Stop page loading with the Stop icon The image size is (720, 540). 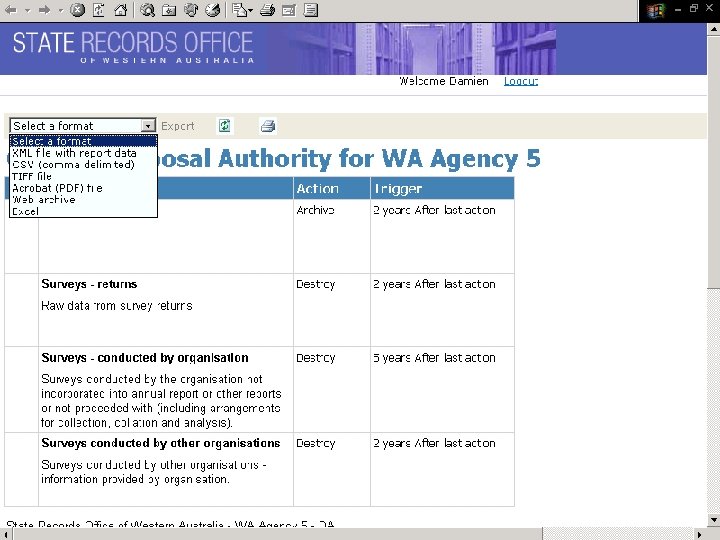[78, 10]
